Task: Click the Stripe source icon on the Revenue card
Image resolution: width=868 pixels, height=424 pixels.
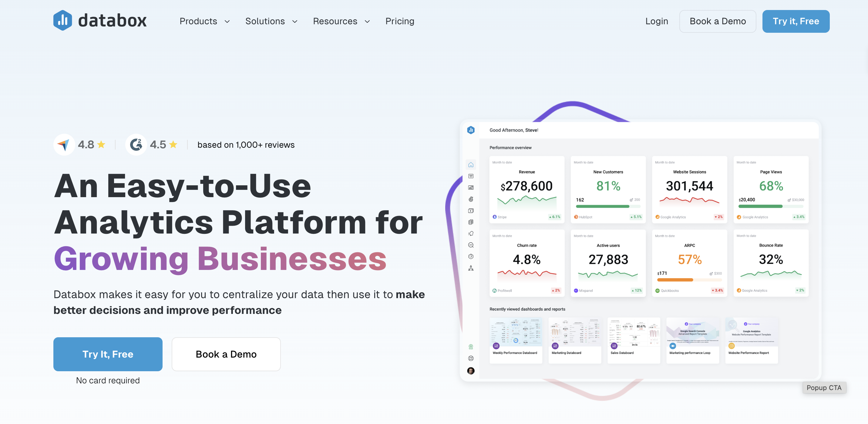Action: tap(494, 217)
